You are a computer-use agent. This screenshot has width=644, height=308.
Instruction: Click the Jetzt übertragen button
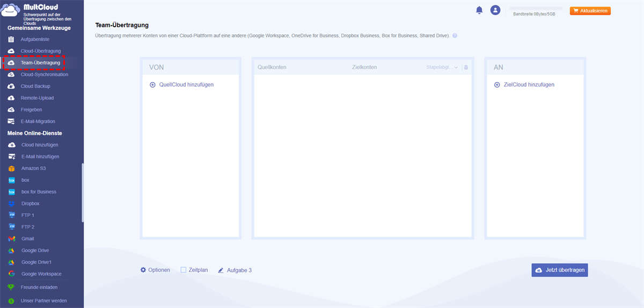(560, 270)
